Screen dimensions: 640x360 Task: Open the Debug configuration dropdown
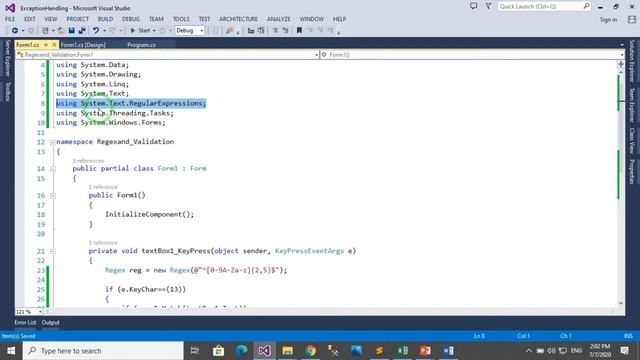click(190, 31)
